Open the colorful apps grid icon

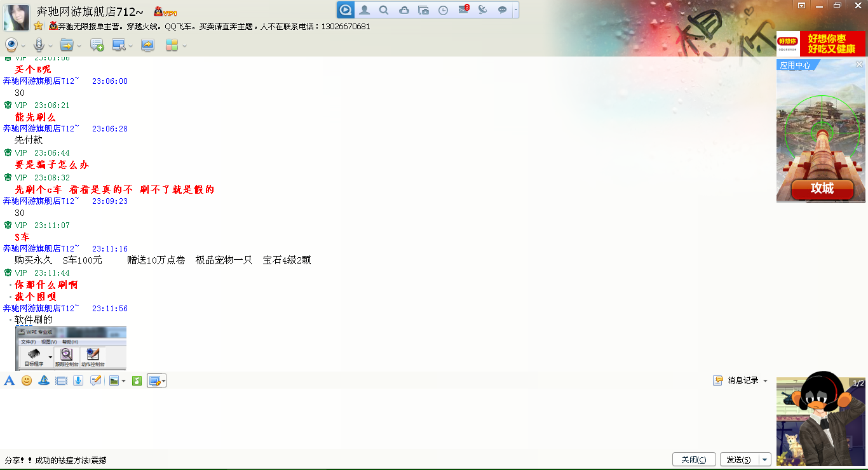coord(172,45)
